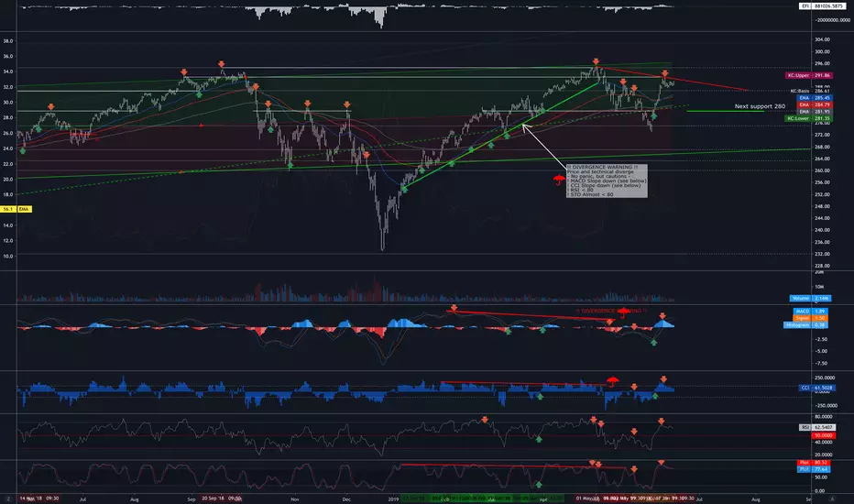This screenshot has width=854, height=504.
Task: Select the 'Next support 280' text label
Action: click(x=760, y=106)
